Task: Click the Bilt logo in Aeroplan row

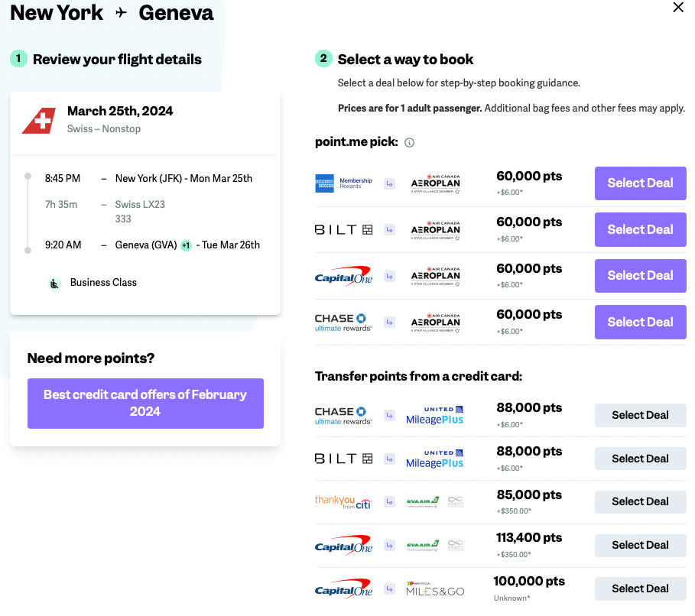Action: pos(343,229)
